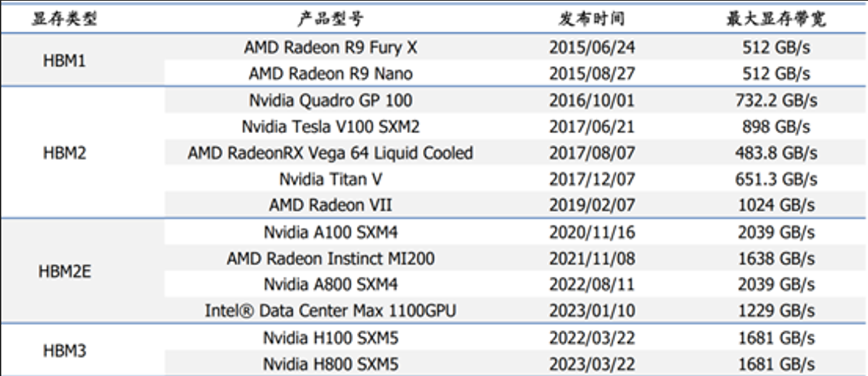Select the HBM1 row group cell
868x376 pixels.
(64, 61)
